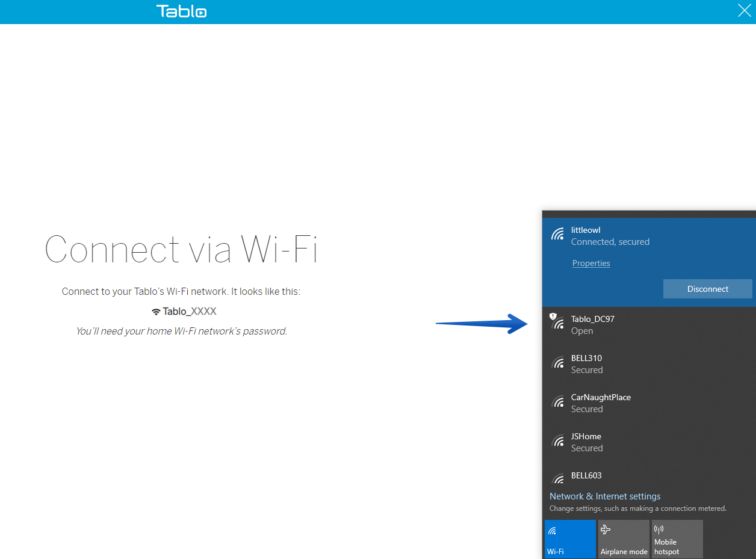Click the home Wi-Fi password note
Image resolution: width=756 pixels, height=559 pixels.
click(181, 331)
